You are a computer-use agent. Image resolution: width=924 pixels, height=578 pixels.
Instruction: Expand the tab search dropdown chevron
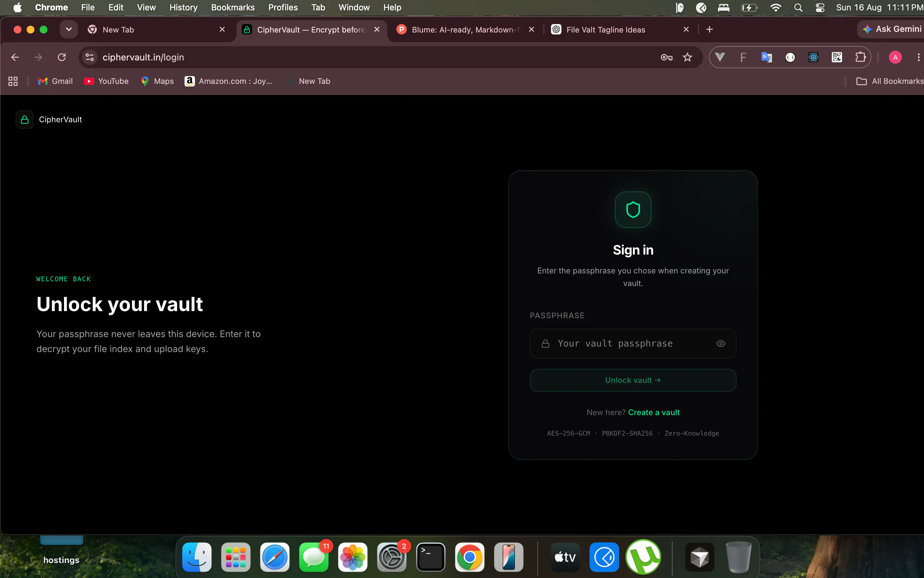pos(69,30)
